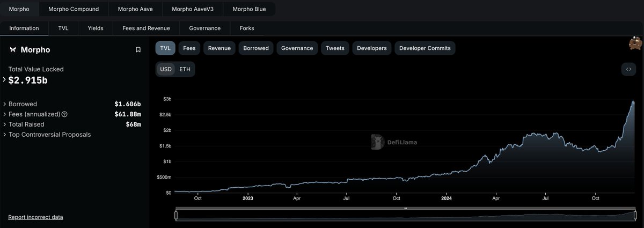Open the Forks section tab
This screenshot has height=228, width=644.
click(x=247, y=28)
